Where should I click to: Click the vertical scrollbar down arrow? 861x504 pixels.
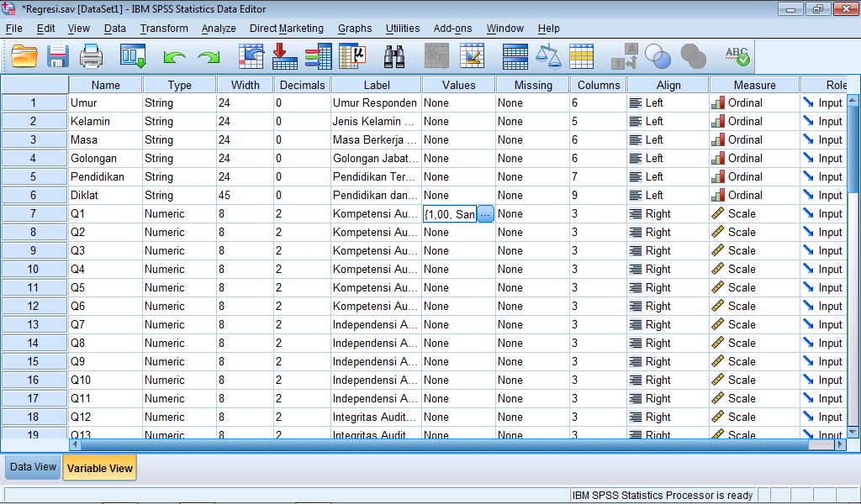click(x=853, y=432)
